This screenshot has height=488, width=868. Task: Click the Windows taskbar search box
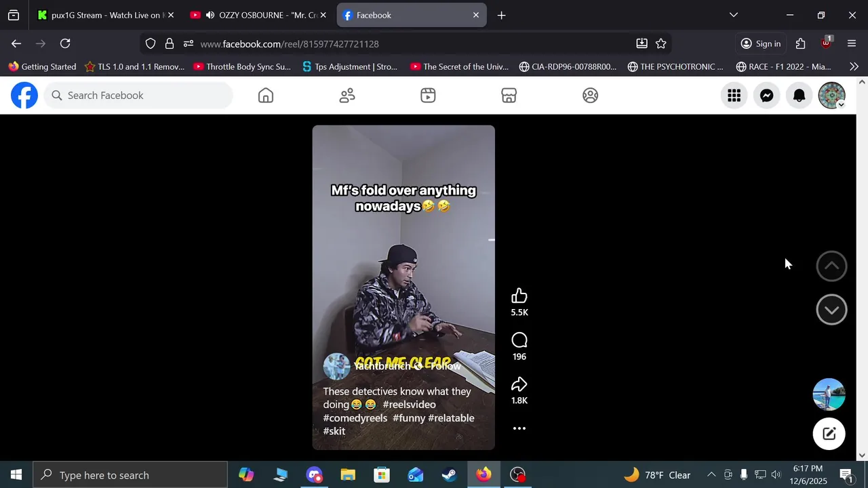130,475
